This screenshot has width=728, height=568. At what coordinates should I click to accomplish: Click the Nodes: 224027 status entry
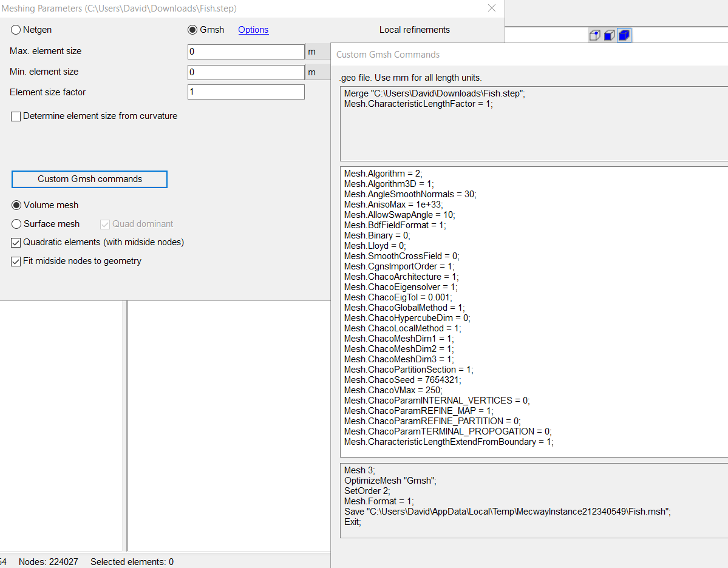click(49, 562)
